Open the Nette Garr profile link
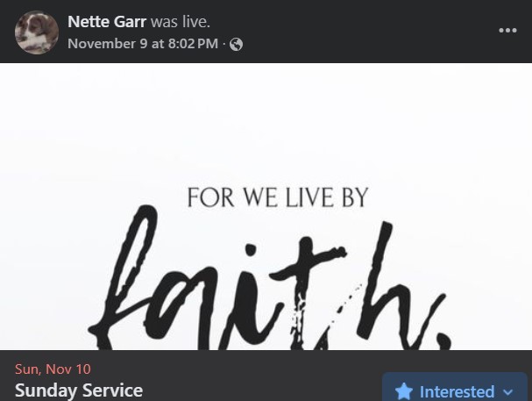This screenshot has height=401, width=532. pos(107,22)
